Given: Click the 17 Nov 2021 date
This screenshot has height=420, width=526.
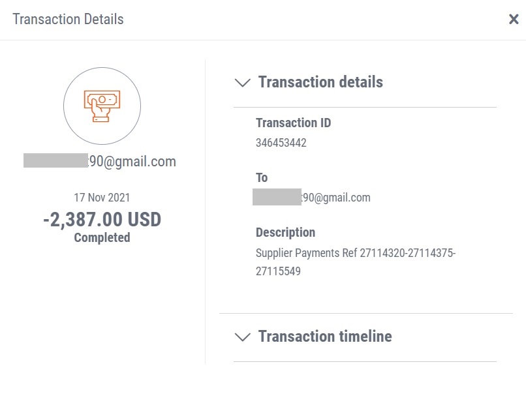Looking at the screenshot, I should [102, 198].
